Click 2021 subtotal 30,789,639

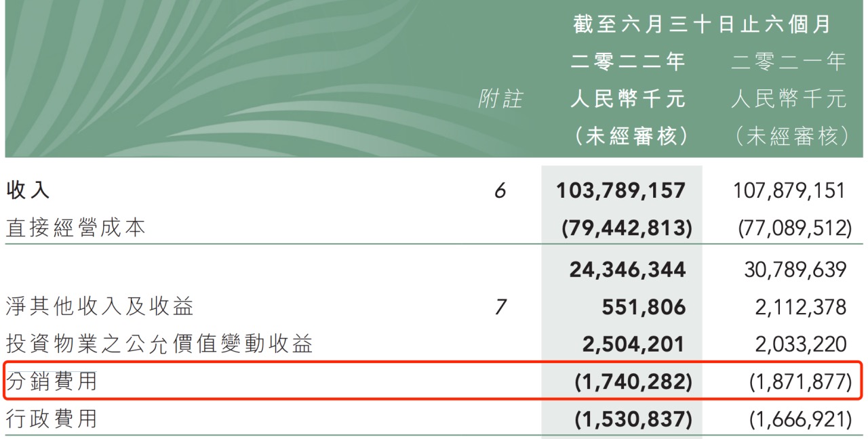click(x=795, y=270)
